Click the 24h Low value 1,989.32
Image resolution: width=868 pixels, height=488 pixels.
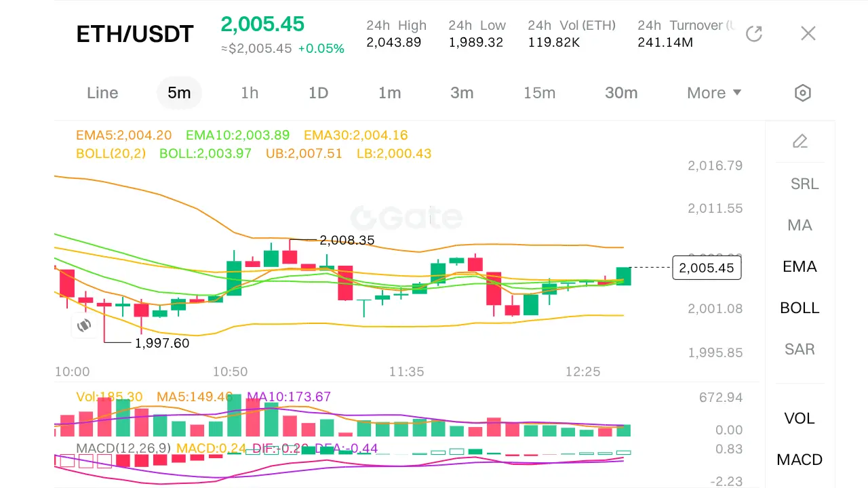coord(476,43)
